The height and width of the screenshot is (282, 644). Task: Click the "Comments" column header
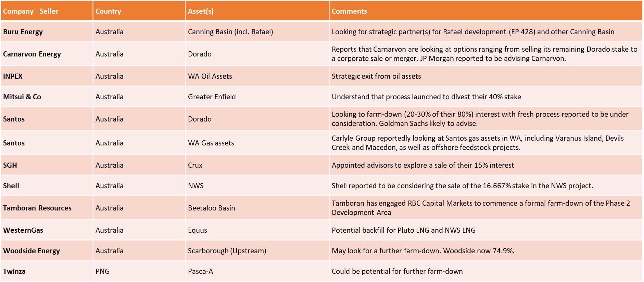click(x=349, y=11)
